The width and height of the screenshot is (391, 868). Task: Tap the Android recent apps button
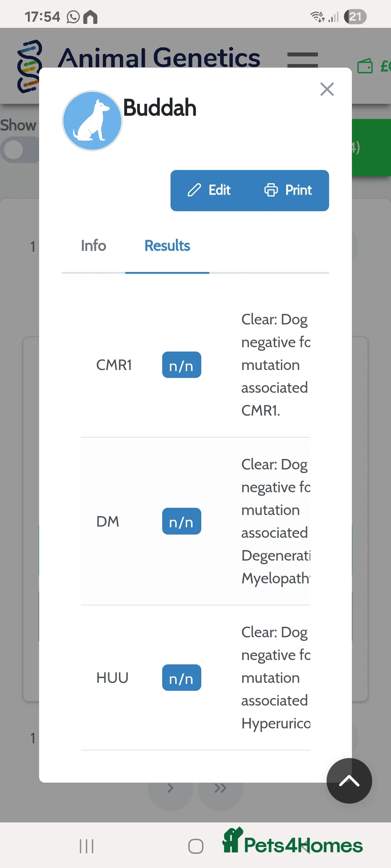(87, 846)
